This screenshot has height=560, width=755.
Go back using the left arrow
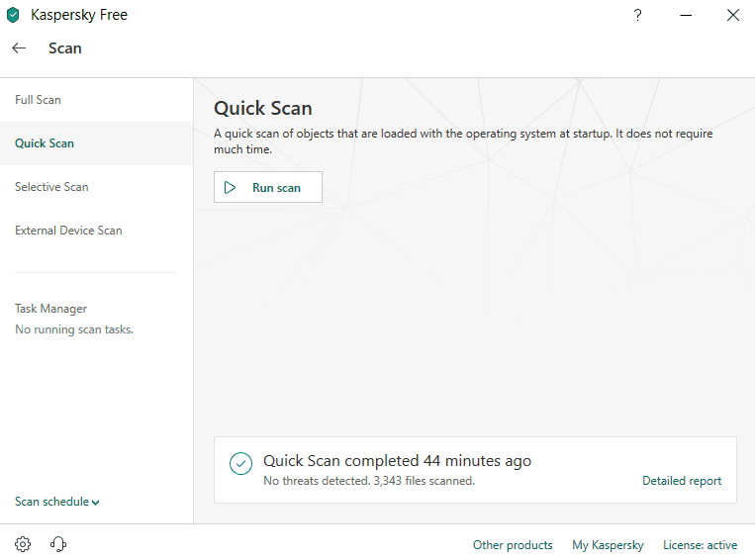tap(19, 48)
